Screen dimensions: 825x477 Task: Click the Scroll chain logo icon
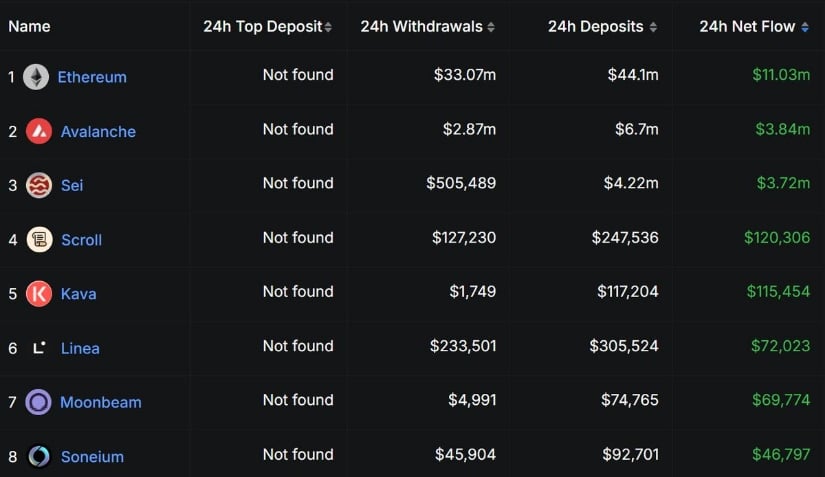click(39, 239)
